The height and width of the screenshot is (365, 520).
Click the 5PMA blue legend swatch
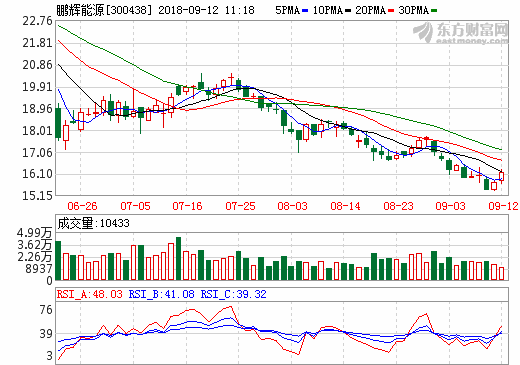pos(305,11)
